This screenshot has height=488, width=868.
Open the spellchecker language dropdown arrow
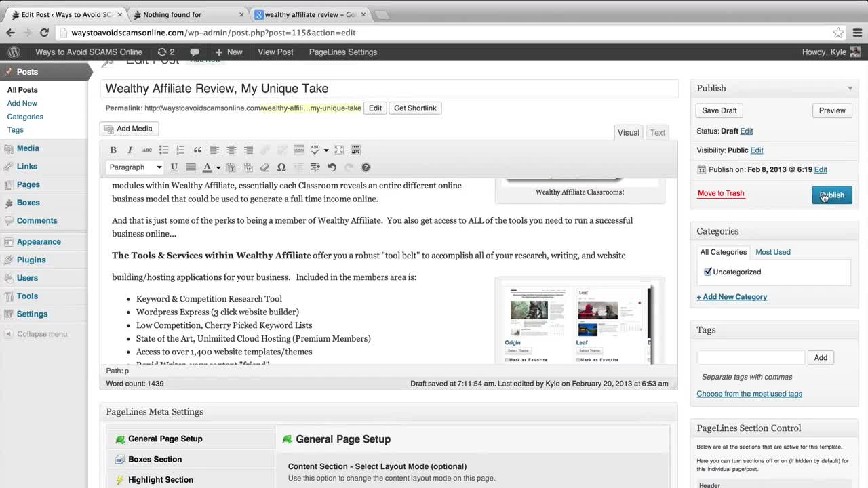pyautogui.click(x=326, y=150)
